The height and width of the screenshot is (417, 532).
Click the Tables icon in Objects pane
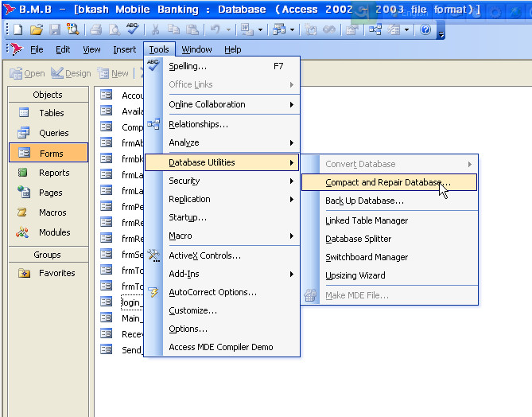(x=24, y=113)
